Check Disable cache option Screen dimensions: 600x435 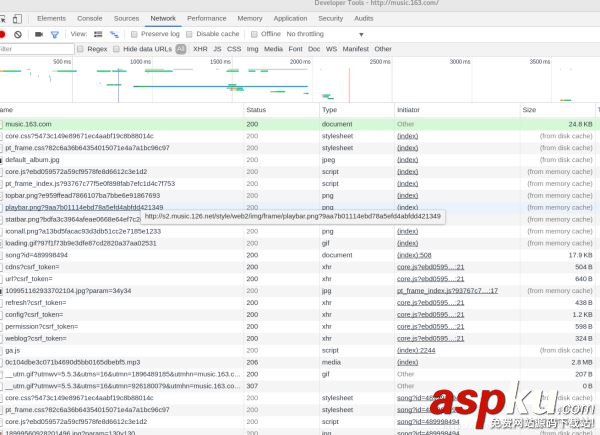pos(189,34)
